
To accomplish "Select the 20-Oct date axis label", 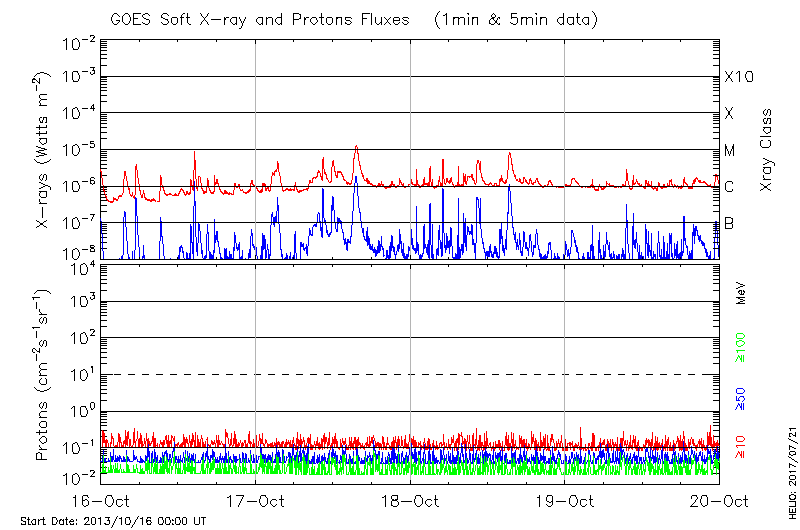I will [x=718, y=501].
